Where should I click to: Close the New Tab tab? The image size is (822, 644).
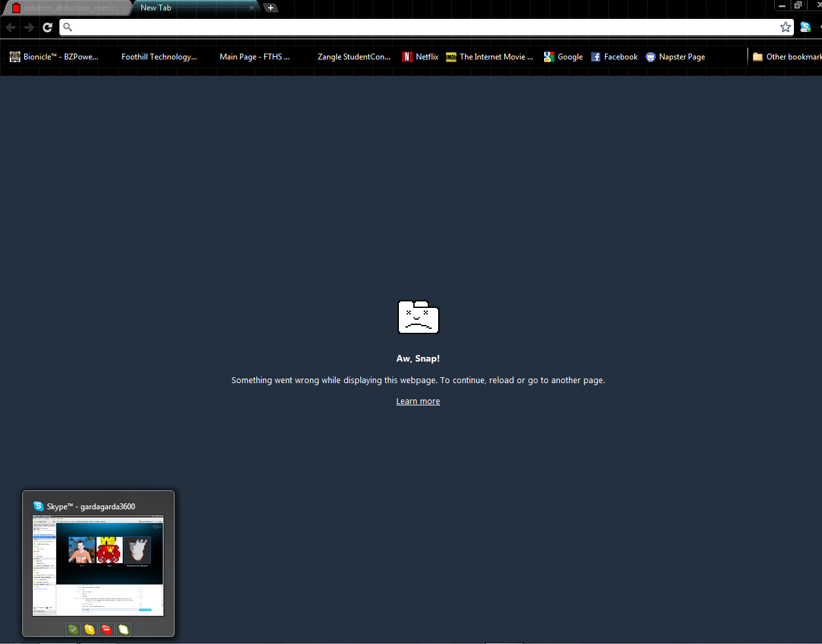(252, 8)
